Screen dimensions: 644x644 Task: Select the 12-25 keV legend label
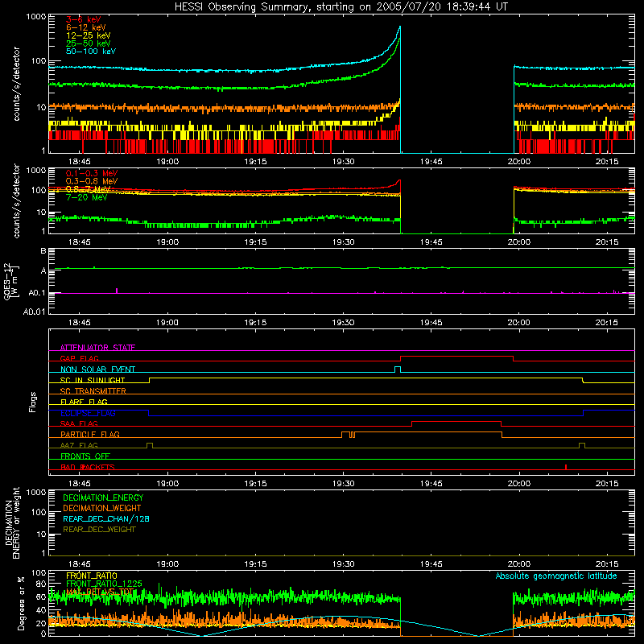88,35
